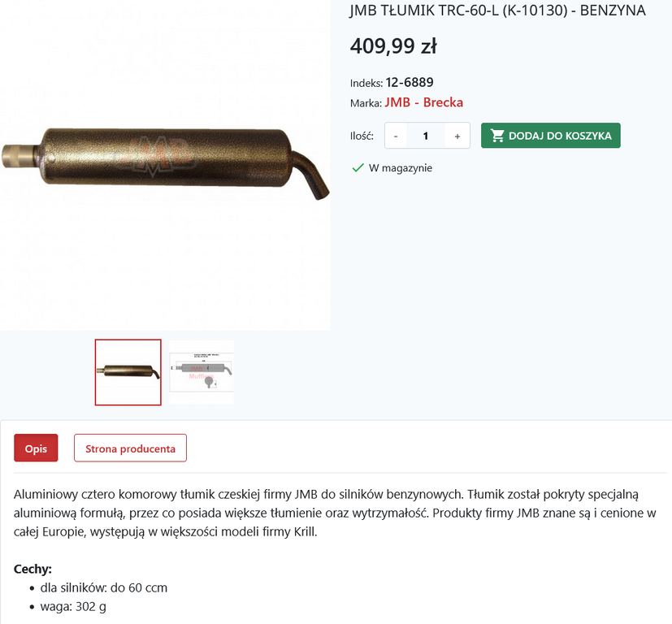The image size is (672, 624).
Task: Add the muffler to cart with DODAJ DO KOSZYKA
Action: coord(550,136)
